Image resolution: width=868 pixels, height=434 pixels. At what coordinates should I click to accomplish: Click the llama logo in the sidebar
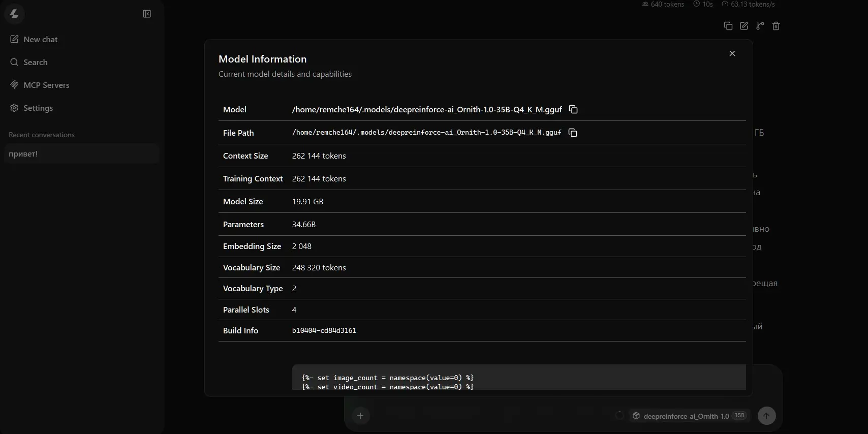click(14, 14)
